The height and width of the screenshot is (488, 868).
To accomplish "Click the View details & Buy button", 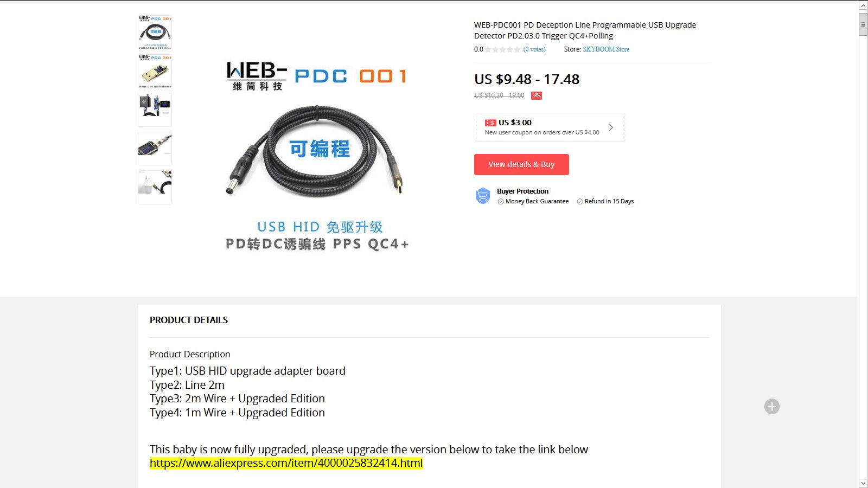I will [521, 164].
